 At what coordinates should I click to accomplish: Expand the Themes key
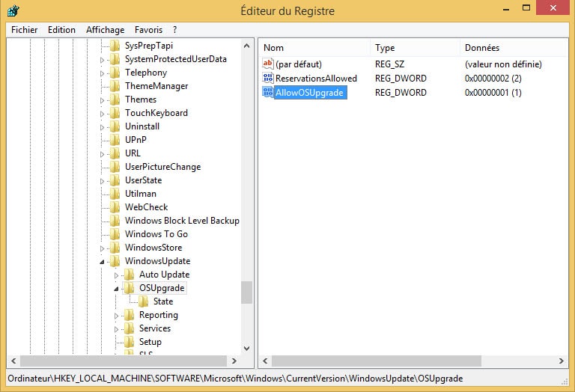(103, 100)
